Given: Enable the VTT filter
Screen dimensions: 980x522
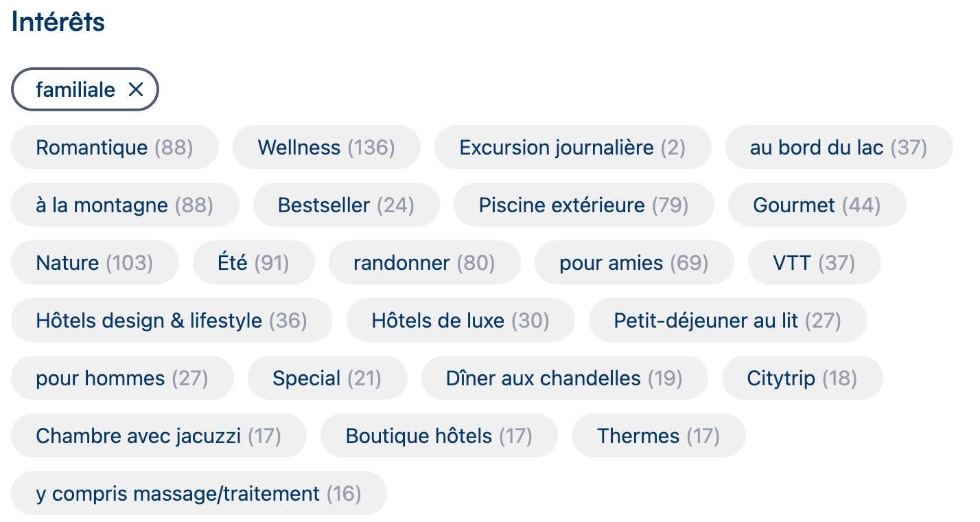Looking at the screenshot, I should pyautogui.click(x=814, y=262).
